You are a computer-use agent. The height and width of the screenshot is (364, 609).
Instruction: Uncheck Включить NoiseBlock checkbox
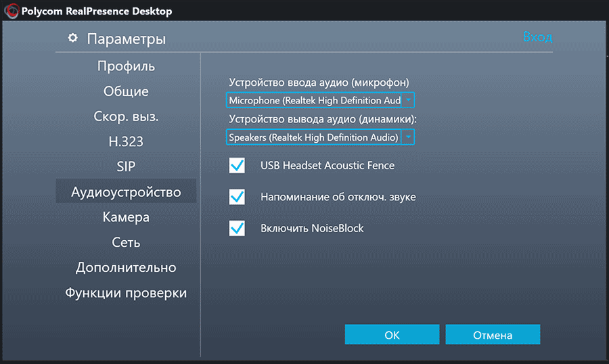pos(237,229)
